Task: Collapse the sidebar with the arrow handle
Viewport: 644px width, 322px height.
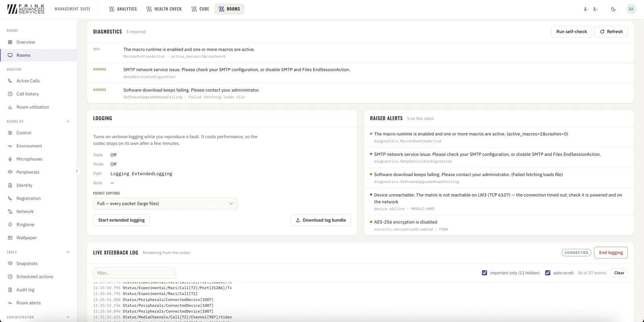Action: [x=77, y=171]
